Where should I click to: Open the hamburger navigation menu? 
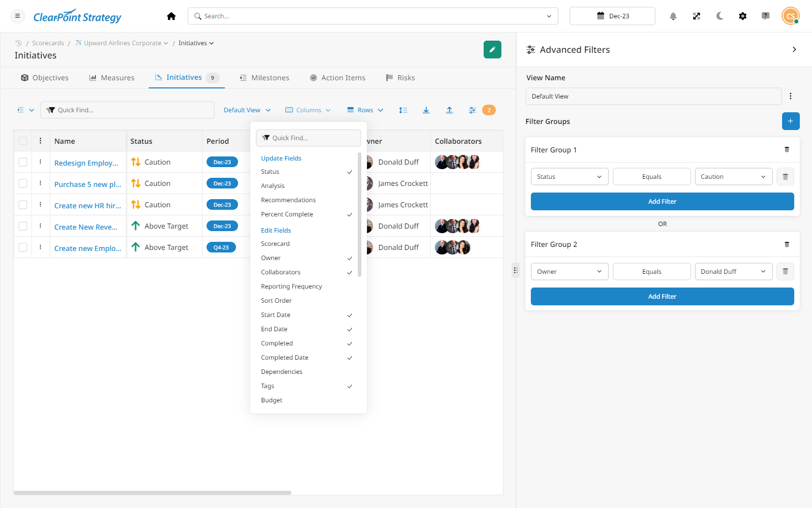point(18,16)
